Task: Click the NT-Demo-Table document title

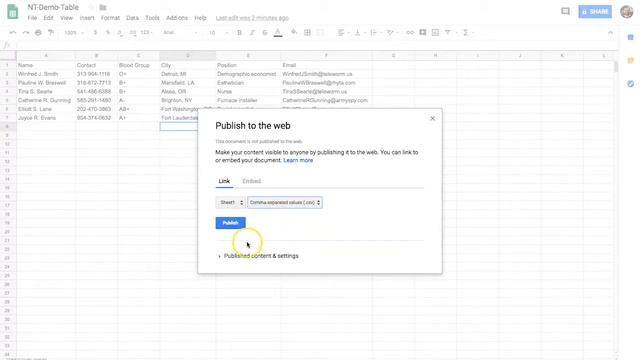Action: (53, 7)
